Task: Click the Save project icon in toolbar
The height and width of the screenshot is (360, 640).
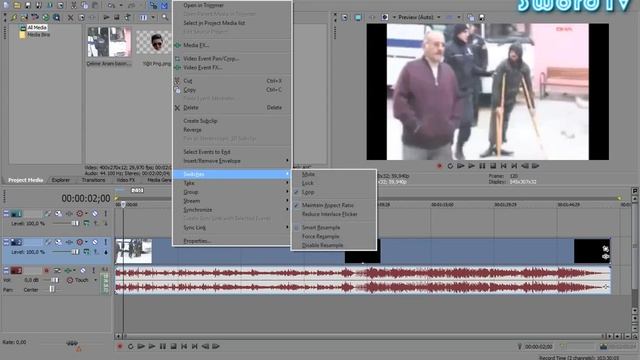Action: pos(28,5)
